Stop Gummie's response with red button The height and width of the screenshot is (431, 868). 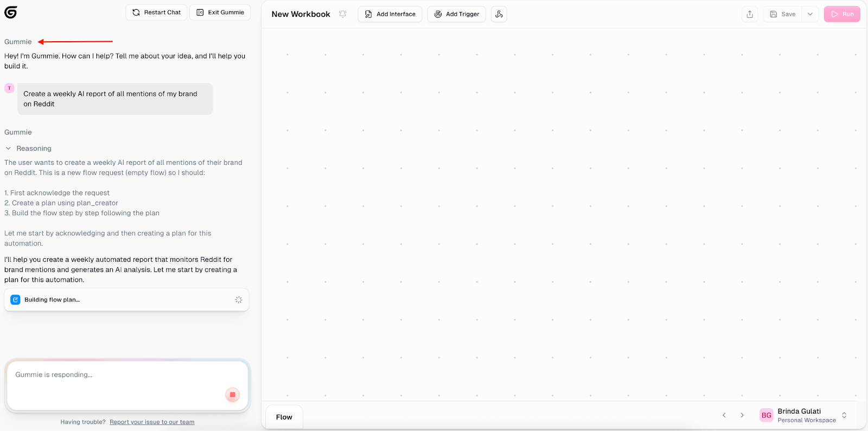232,395
